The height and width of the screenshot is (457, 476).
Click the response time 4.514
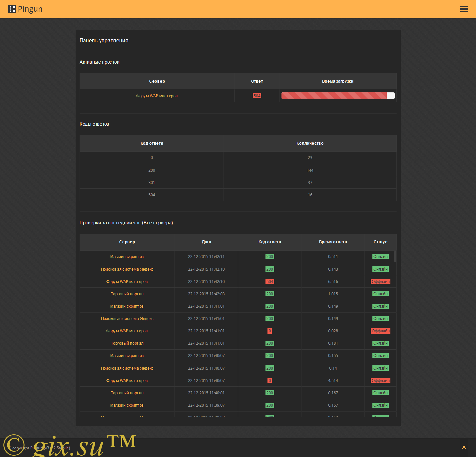click(x=333, y=381)
